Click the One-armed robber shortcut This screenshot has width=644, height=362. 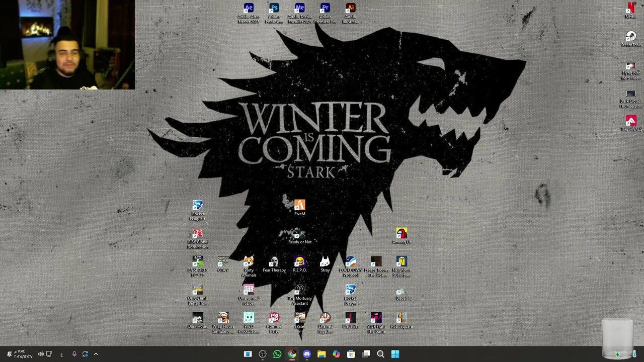point(249,295)
